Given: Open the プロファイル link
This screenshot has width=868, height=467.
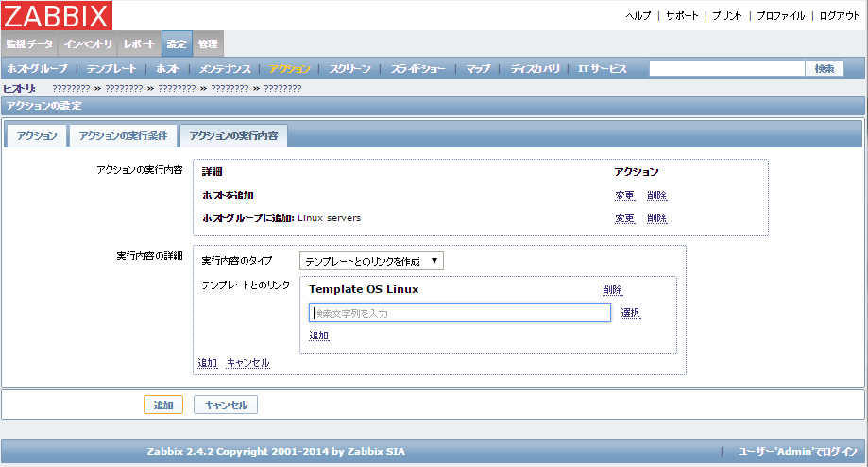Looking at the screenshot, I should (x=780, y=16).
